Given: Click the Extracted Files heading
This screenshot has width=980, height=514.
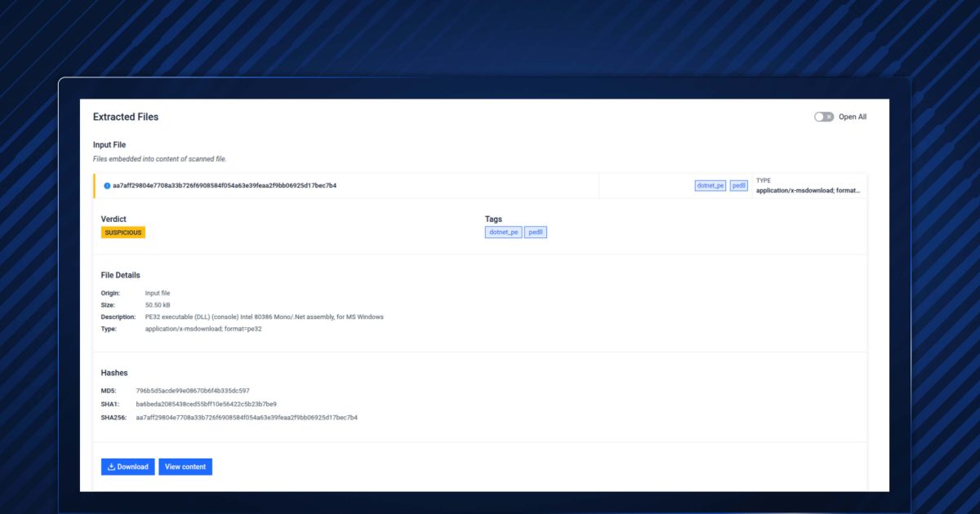Looking at the screenshot, I should tap(126, 117).
